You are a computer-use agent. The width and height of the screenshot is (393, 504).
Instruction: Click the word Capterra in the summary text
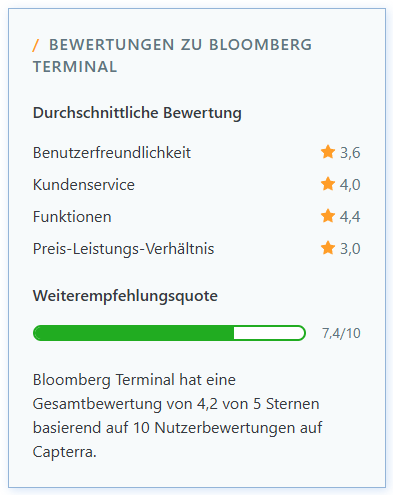tap(63, 452)
